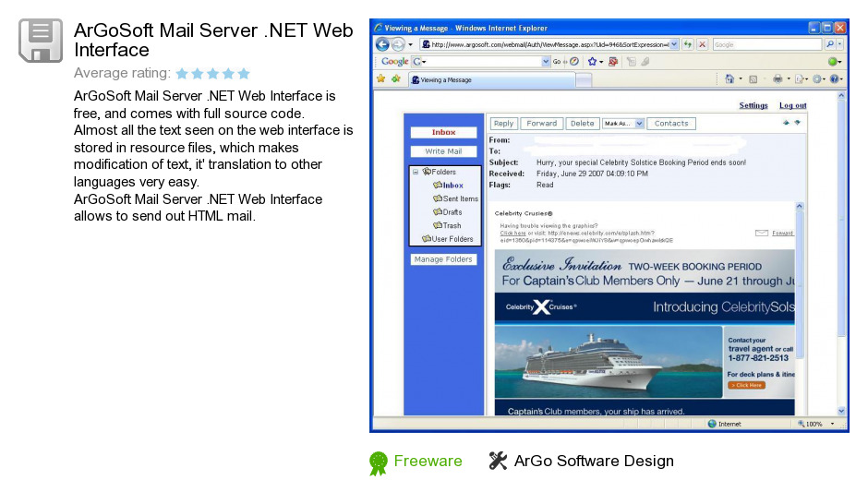Click the yellow Favorites star icon
The width and height of the screenshot is (868, 504).
point(380,79)
